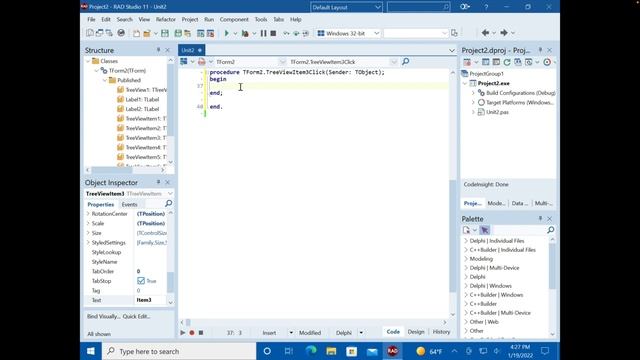Switch to Model View tab in Projects
The width and height of the screenshot is (640, 360).
click(x=496, y=203)
